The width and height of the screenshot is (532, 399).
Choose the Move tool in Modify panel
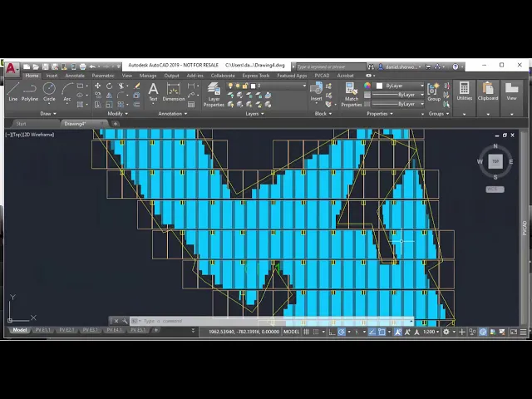coord(98,86)
